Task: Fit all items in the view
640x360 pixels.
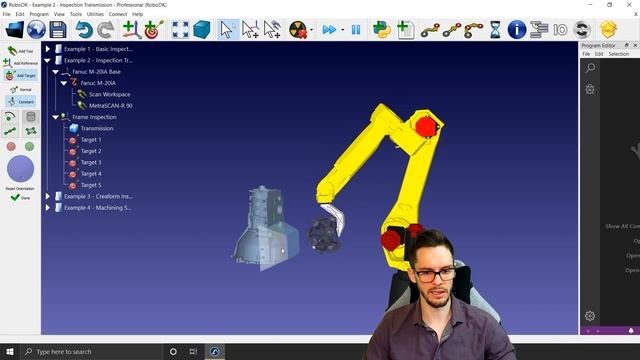Action: pyautogui.click(x=180, y=30)
